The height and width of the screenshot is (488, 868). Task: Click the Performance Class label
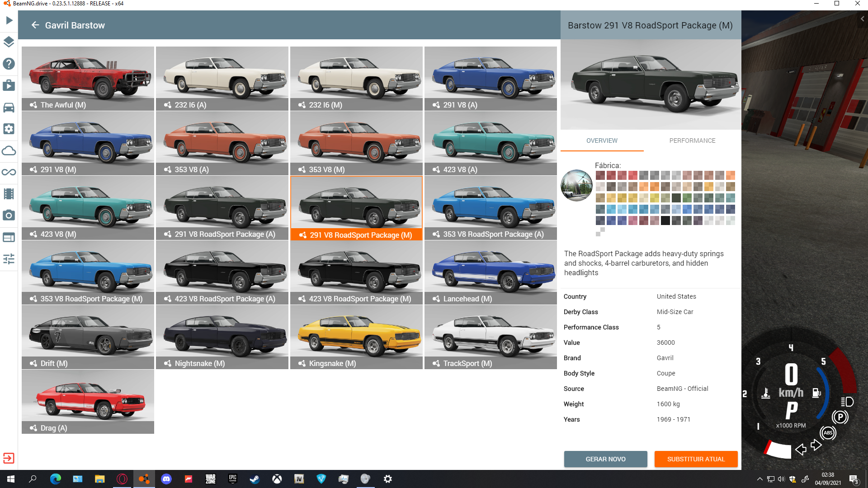[591, 327]
